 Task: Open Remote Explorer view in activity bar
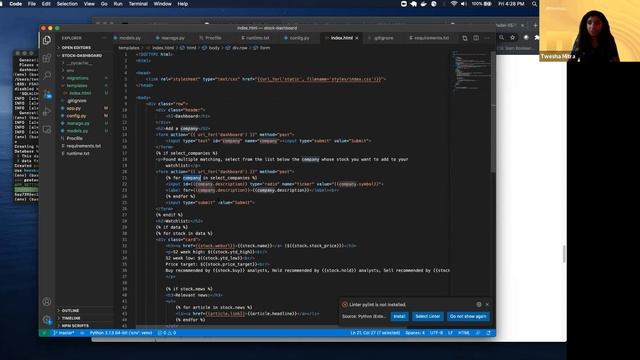(x=47, y=129)
